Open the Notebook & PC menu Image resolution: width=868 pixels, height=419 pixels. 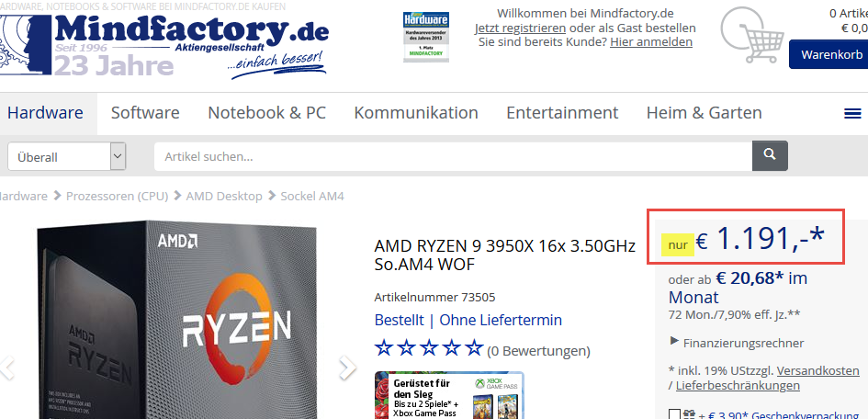pyautogui.click(x=266, y=113)
